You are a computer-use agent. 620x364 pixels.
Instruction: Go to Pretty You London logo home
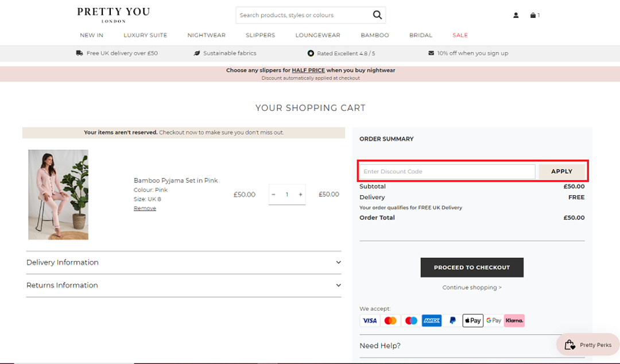tap(114, 15)
